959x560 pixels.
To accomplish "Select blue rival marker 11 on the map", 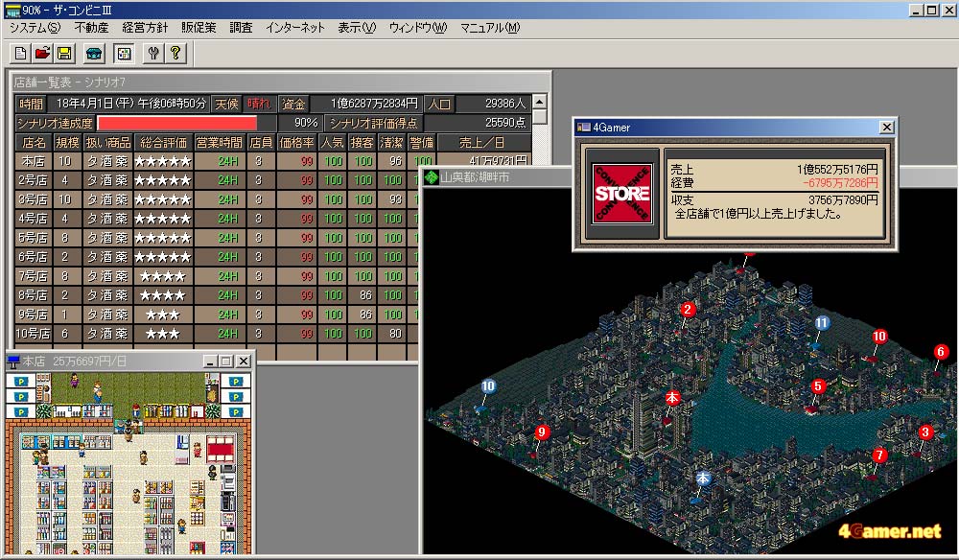I will pyautogui.click(x=822, y=323).
